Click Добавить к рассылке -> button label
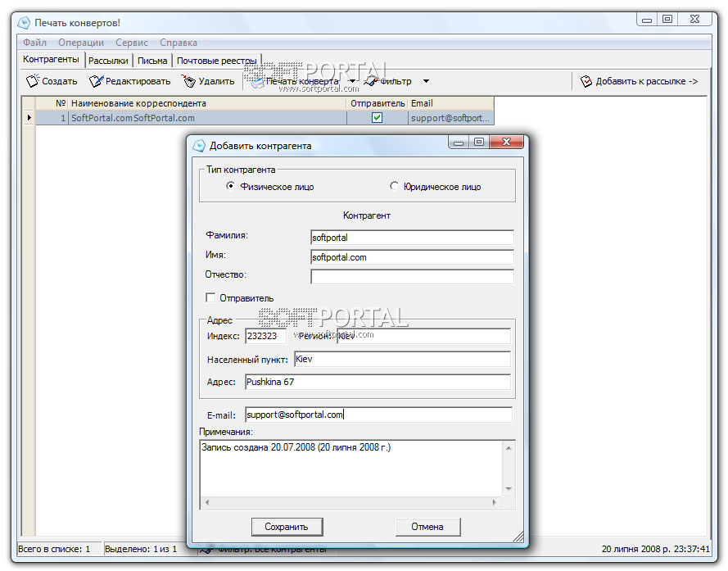The width and height of the screenshot is (728, 571). pyautogui.click(x=647, y=81)
